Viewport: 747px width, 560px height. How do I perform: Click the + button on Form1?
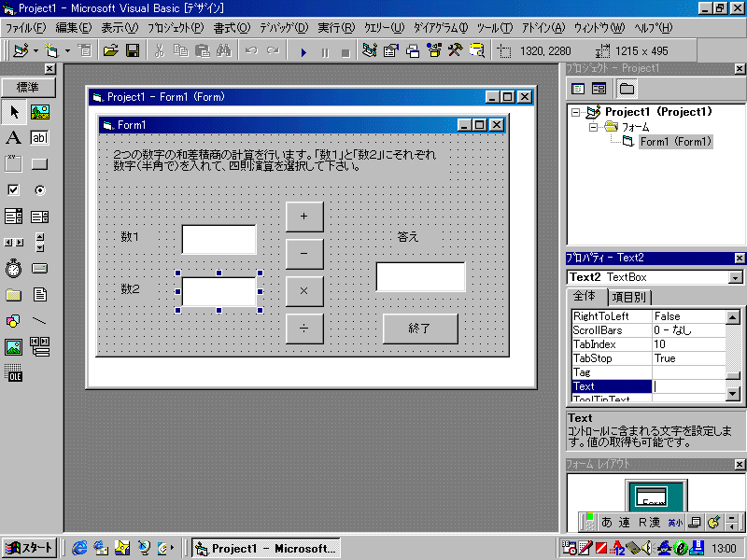(x=304, y=217)
